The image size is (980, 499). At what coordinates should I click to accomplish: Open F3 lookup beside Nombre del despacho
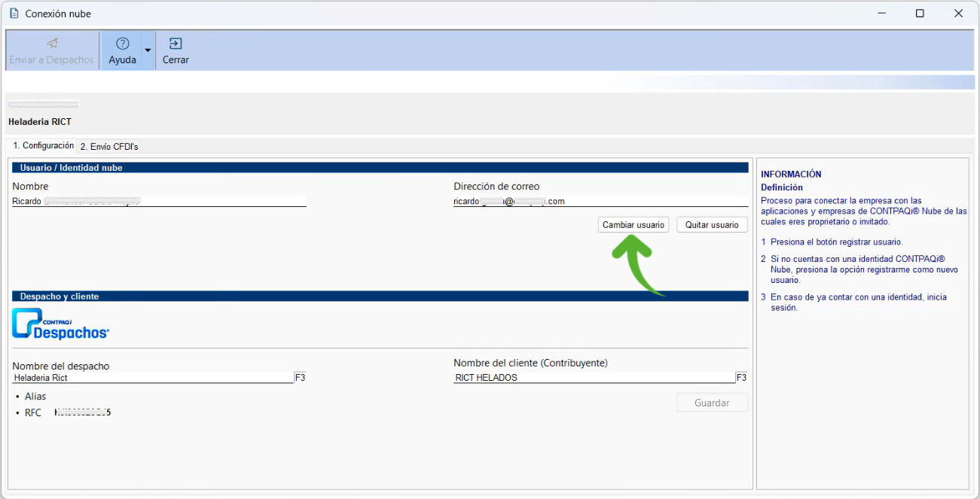300,378
